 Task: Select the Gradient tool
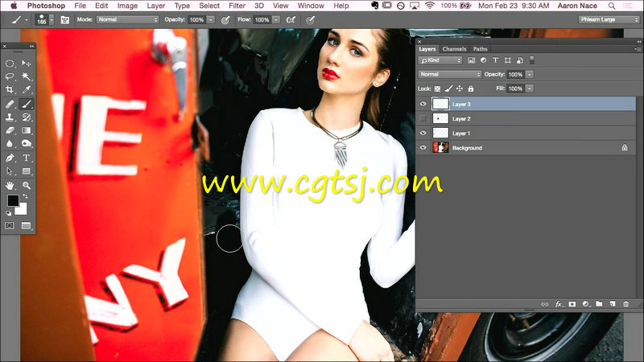[26, 130]
